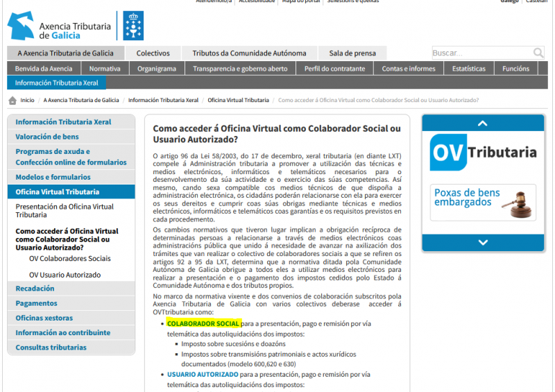The width and height of the screenshot is (555, 392).
Task: Click A Axencia Tributaria de Galicia breadcrumb
Action: click(81, 100)
